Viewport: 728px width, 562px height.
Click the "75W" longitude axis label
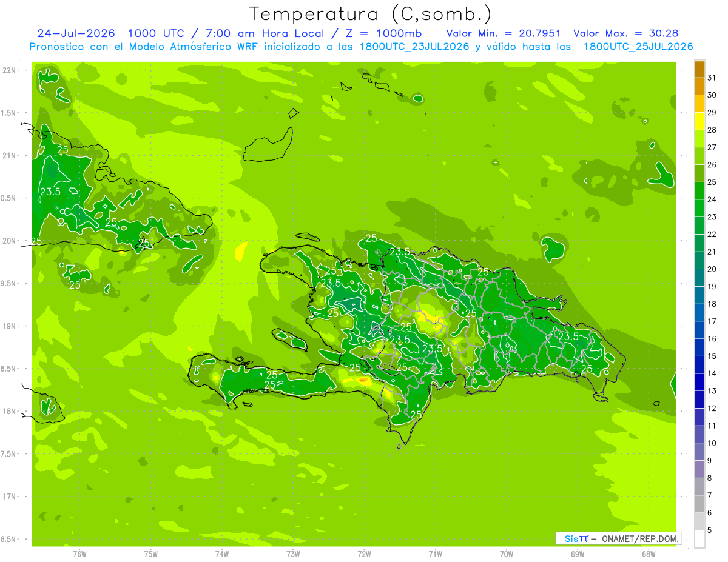click(151, 554)
